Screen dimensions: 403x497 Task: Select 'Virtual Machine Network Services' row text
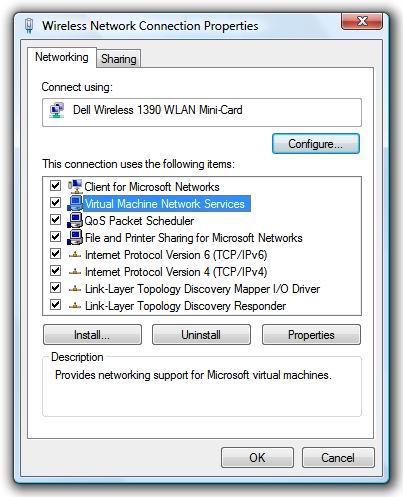(165, 204)
